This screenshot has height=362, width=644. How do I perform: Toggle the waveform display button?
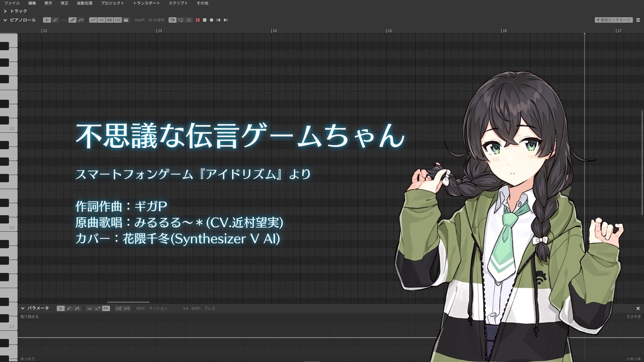(109, 20)
